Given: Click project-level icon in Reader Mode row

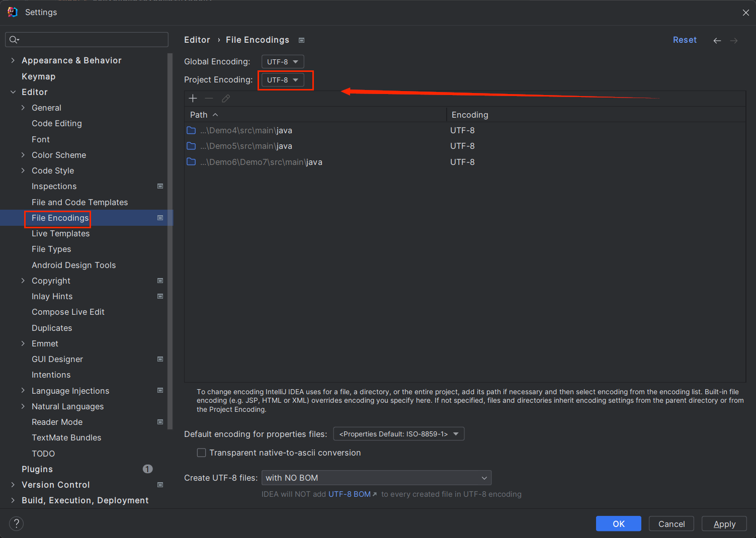Looking at the screenshot, I should pos(160,422).
